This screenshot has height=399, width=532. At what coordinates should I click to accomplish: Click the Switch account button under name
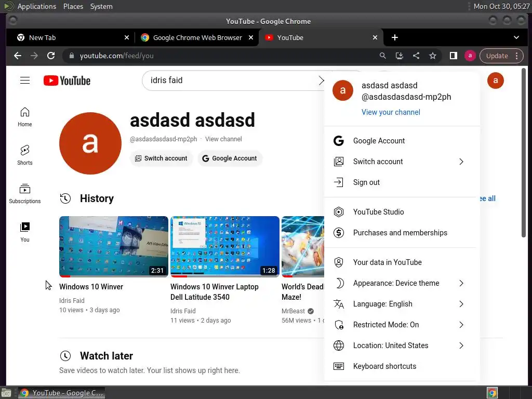click(x=161, y=158)
